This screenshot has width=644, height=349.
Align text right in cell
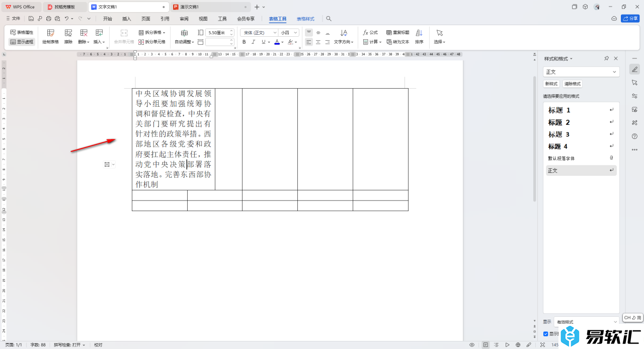[x=328, y=42]
